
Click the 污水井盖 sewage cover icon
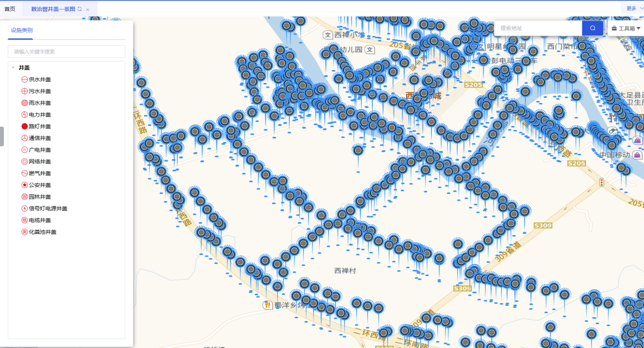[25, 91]
